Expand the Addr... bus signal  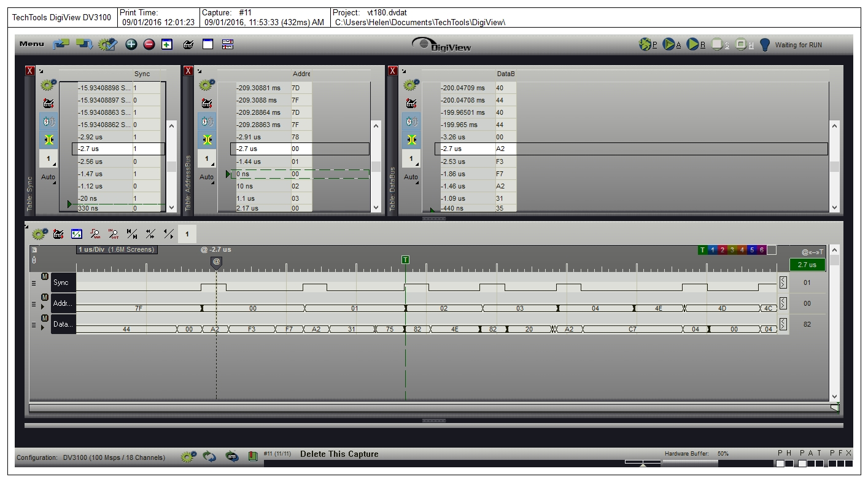pos(43,306)
